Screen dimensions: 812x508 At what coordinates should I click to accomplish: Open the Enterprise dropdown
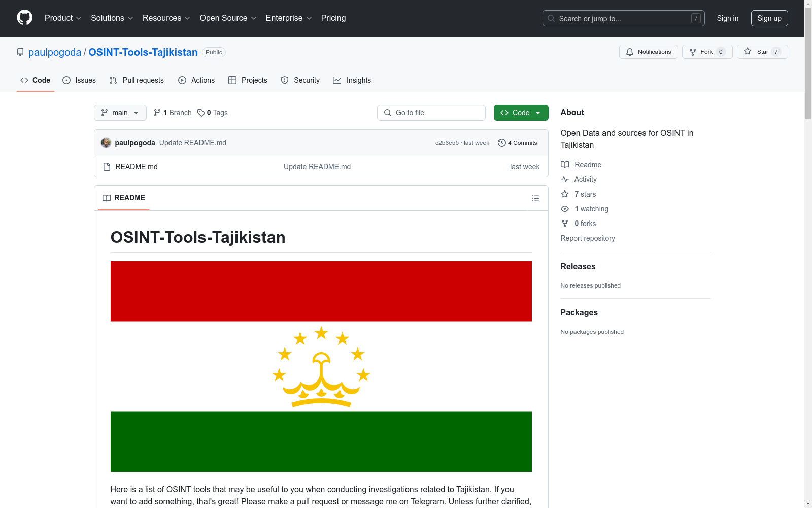289,18
